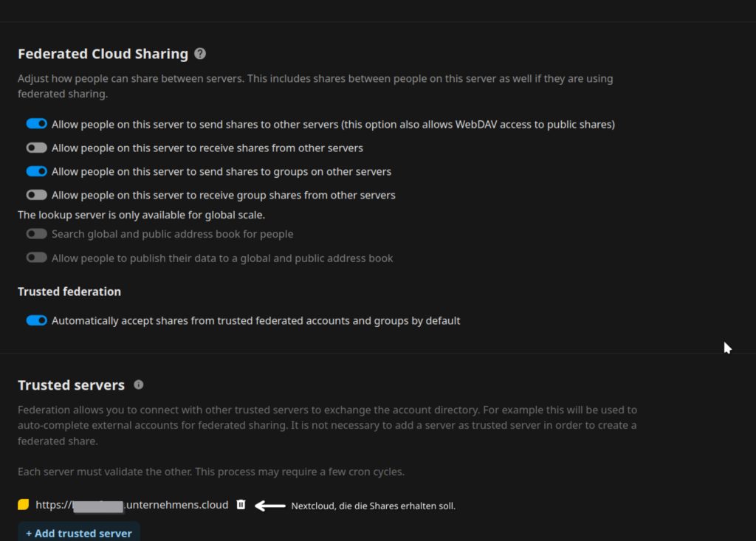Enable receiving group shares from other servers
The image size is (756, 541).
[x=36, y=195]
